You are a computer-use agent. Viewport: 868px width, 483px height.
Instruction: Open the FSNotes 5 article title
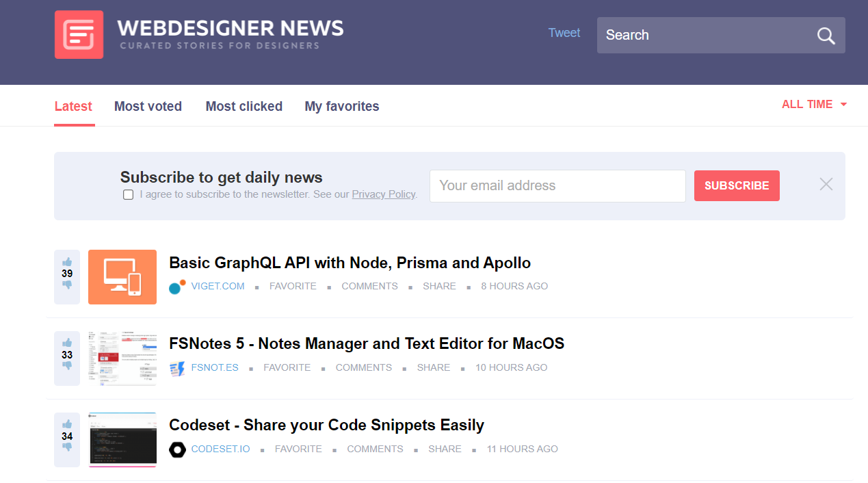(x=367, y=344)
